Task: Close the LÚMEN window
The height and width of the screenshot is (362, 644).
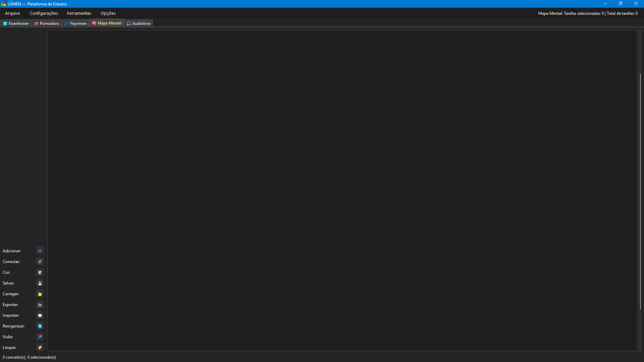Action: [636, 4]
